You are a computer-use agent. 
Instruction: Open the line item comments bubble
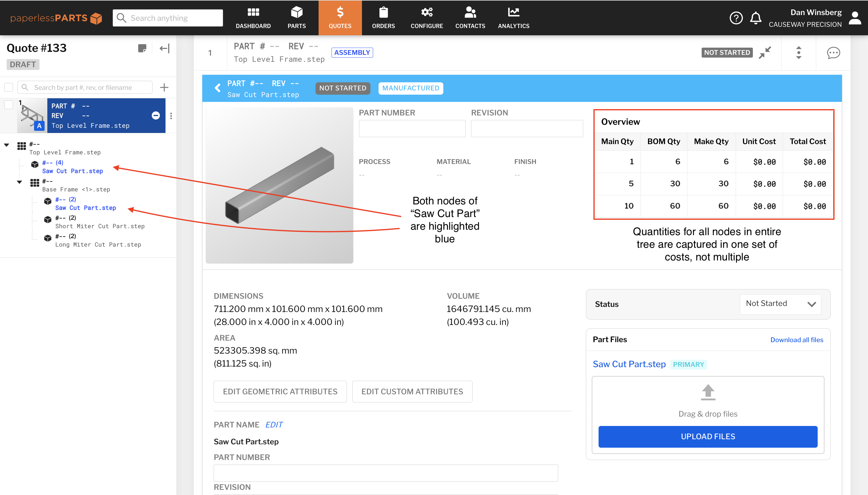click(833, 53)
